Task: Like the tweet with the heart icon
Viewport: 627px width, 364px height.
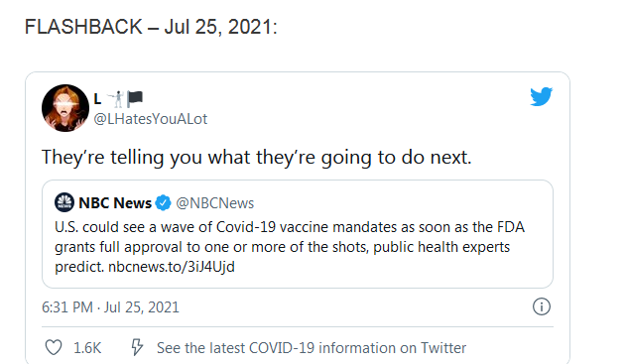Action: point(54,347)
